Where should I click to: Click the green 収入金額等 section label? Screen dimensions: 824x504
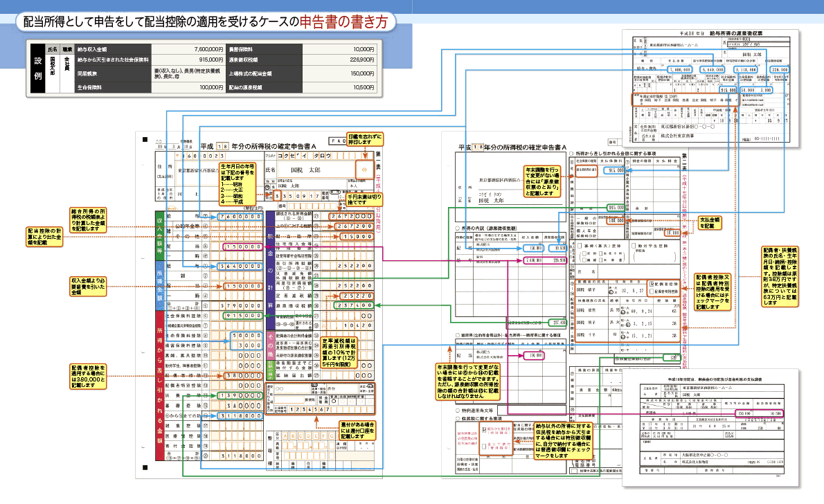pos(159,237)
